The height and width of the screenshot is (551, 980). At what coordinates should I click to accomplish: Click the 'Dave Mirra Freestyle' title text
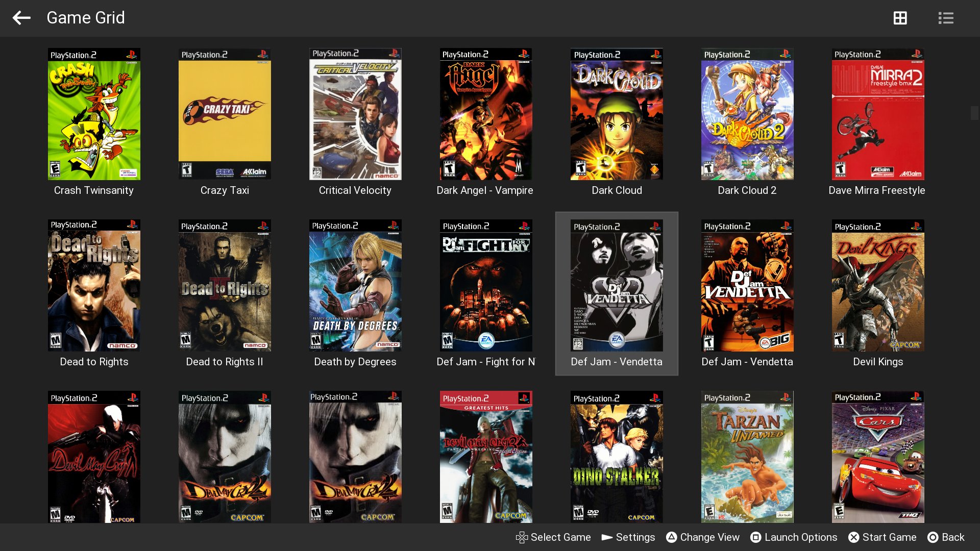click(x=877, y=190)
